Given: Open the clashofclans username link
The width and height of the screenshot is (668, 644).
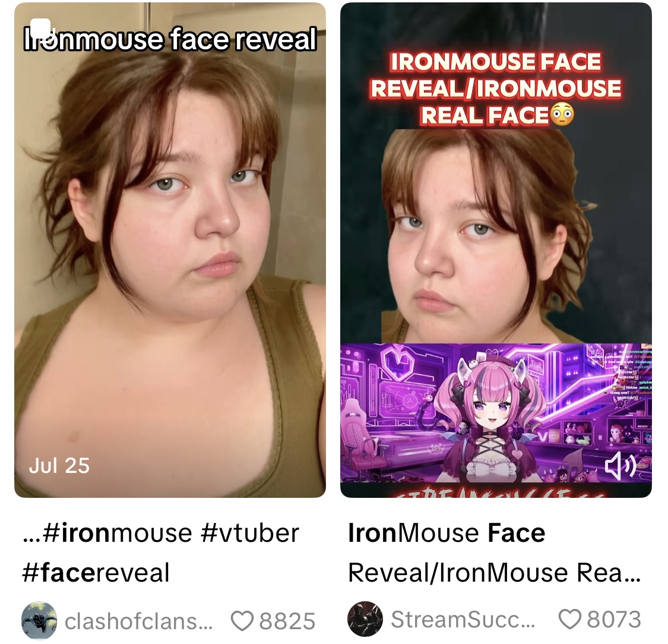Looking at the screenshot, I should click(x=138, y=621).
